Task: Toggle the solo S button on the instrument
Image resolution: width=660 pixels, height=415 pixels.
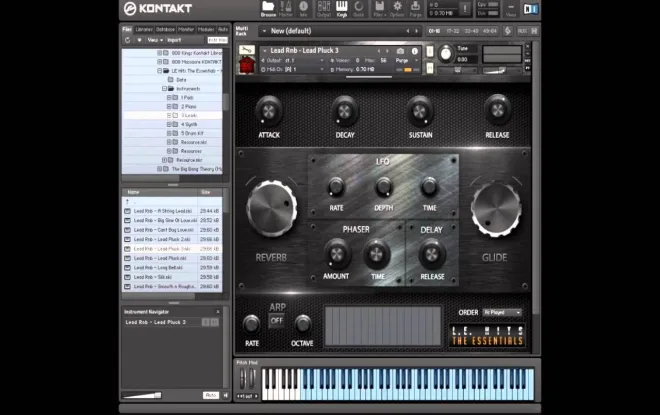Action: (429, 52)
